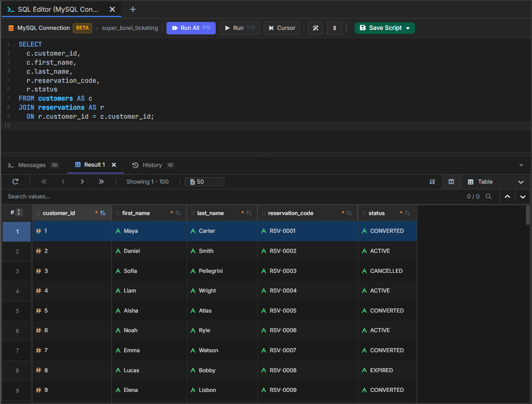Click the cell EXPIRED
The image size is (532, 404).
click(388, 370)
